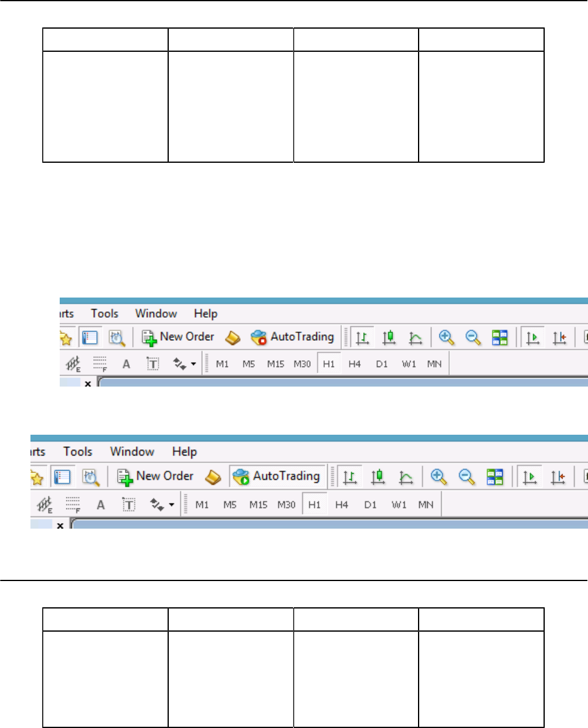Open Tools menu in lower toolbar image
The width and height of the screenshot is (588, 728).
coord(78,451)
